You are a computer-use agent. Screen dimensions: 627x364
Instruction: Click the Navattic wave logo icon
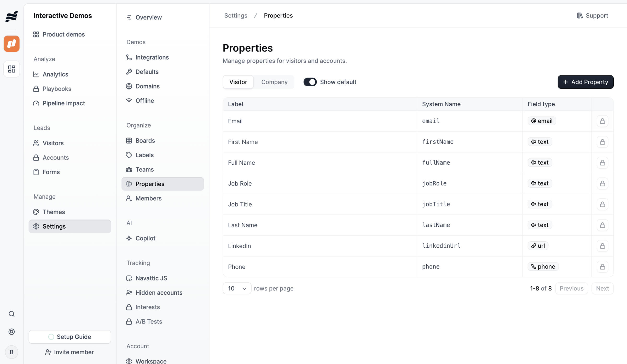11,16
